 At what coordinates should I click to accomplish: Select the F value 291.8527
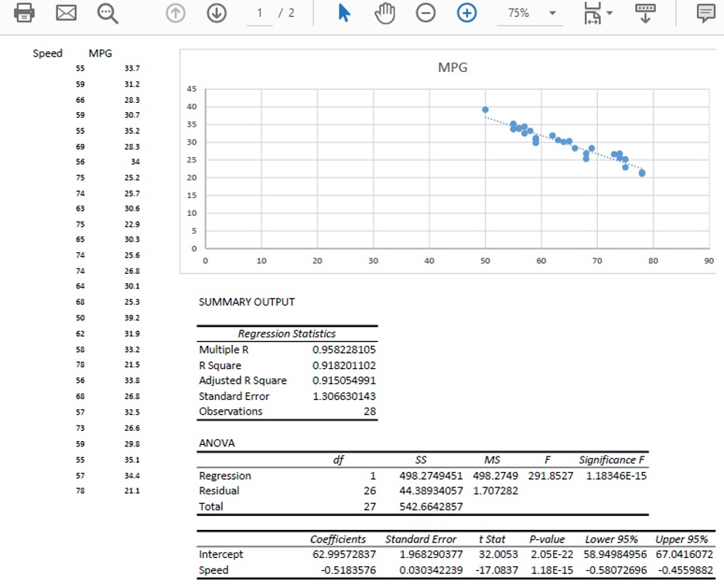(x=551, y=476)
